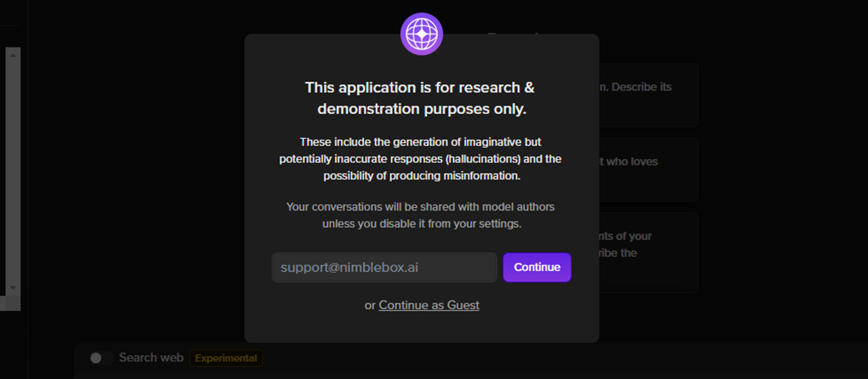Viewport: 868px width, 379px height.
Task: Click the scrollbar down arrow in left panel
Action: pos(13,288)
